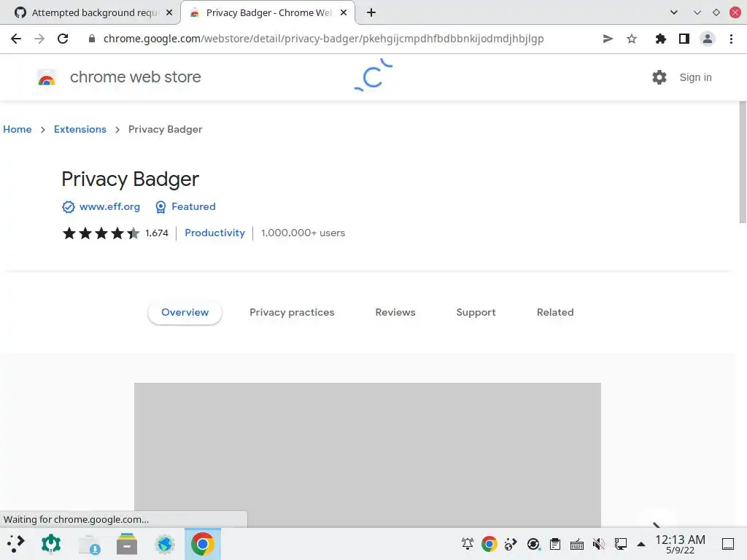Switch to Privacy practices tab
The image size is (747, 560).
click(x=292, y=312)
